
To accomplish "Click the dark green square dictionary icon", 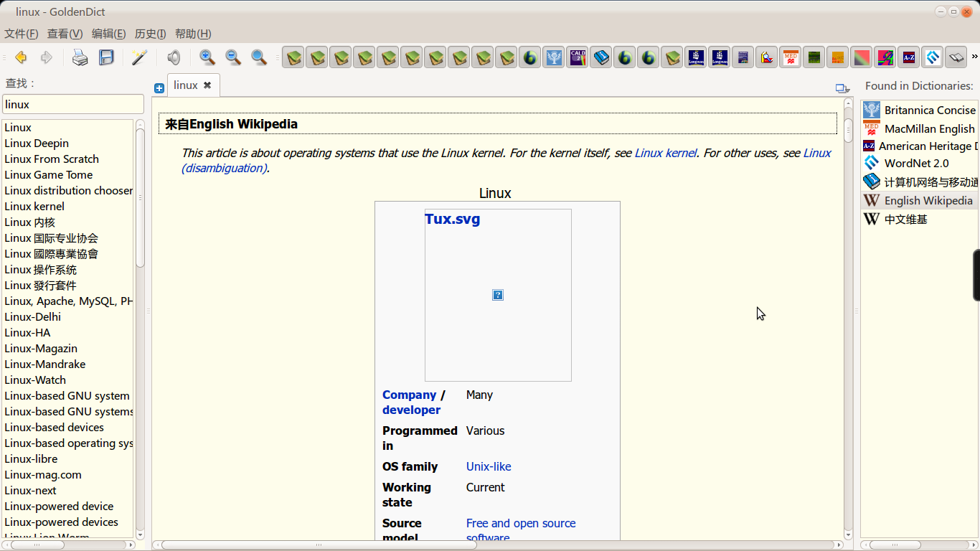I will (814, 57).
